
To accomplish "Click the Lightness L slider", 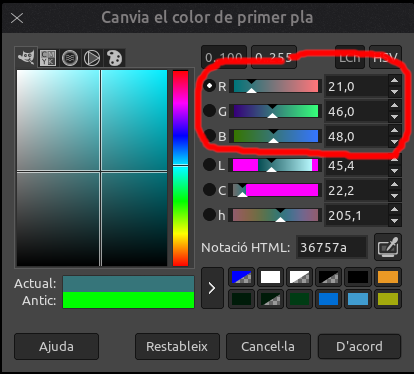I will [x=276, y=165].
